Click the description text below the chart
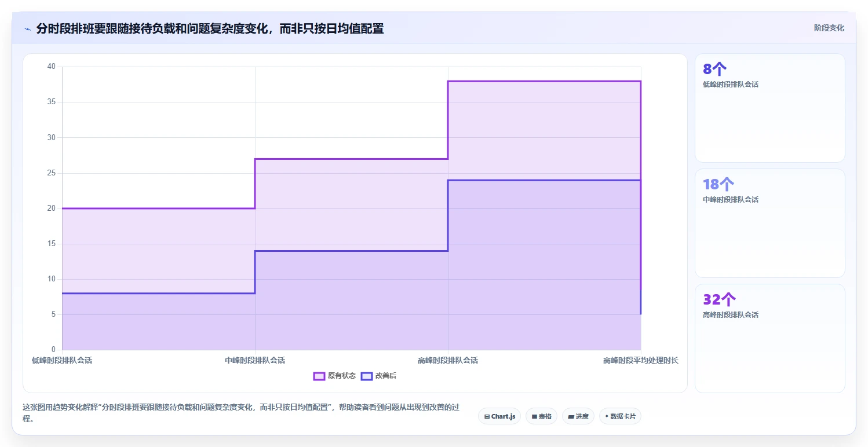This screenshot has width=868, height=447. (x=241, y=413)
